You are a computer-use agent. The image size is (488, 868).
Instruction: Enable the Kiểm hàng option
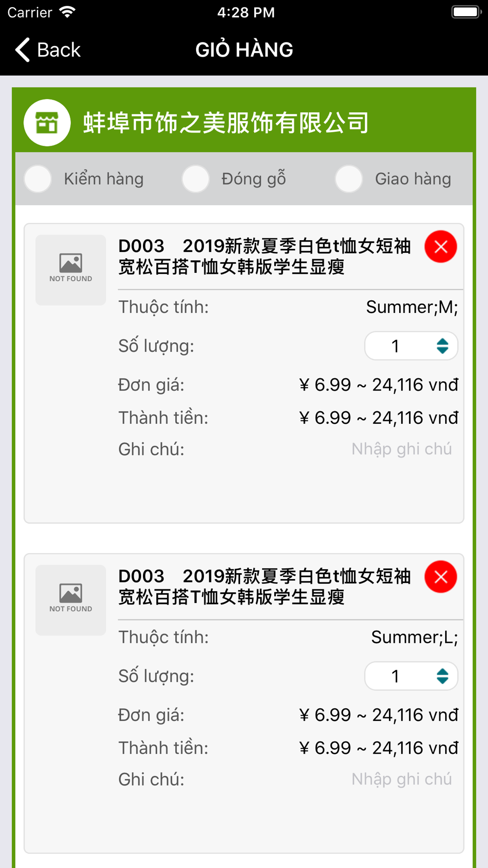[38, 179]
